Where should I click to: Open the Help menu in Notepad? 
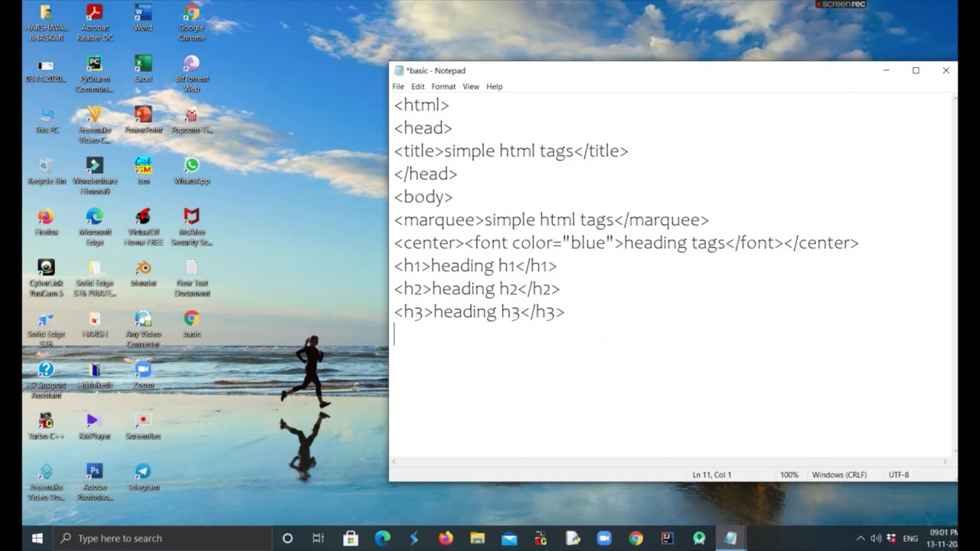[x=495, y=86]
